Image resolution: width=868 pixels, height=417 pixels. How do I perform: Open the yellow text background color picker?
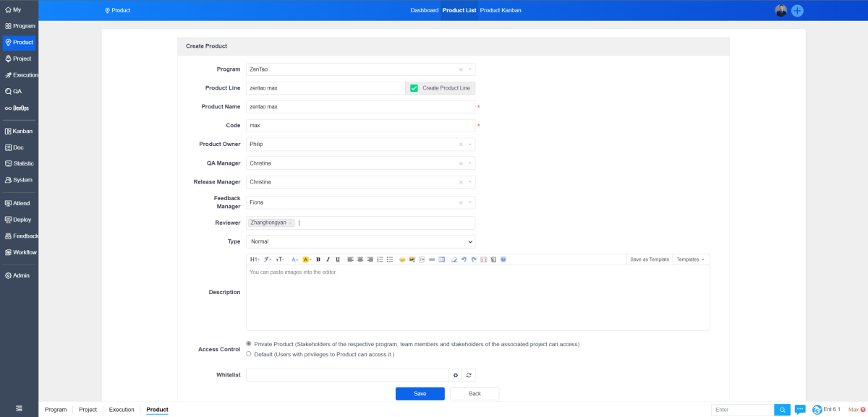[307, 259]
